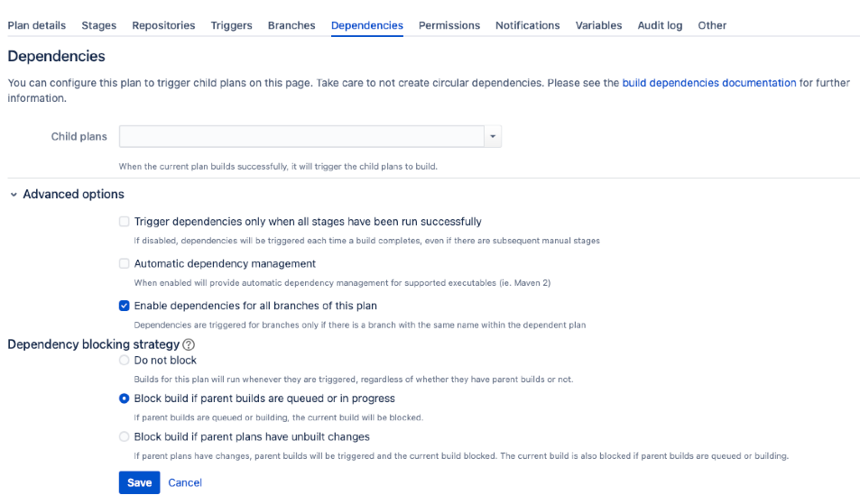
Task: Choose Block build if parent plans have unbuilt changes
Action: pyautogui.click(x=125, y=437)
